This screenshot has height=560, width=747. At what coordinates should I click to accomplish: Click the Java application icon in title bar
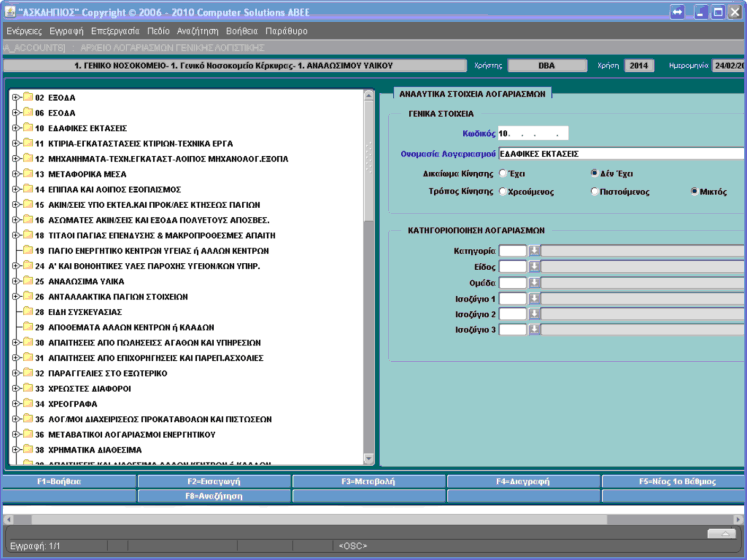coord(10,12)
